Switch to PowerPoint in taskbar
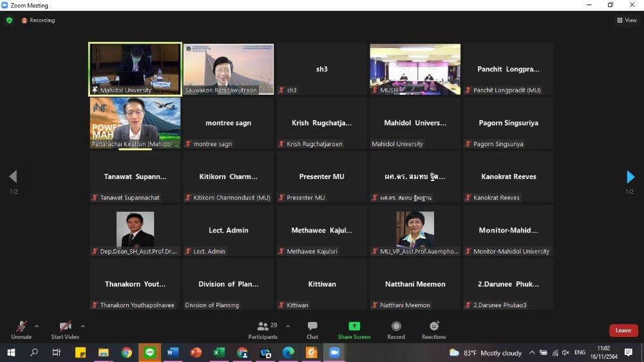The width and height of the screenshot is (644, 362). click(x=196, y=352)
